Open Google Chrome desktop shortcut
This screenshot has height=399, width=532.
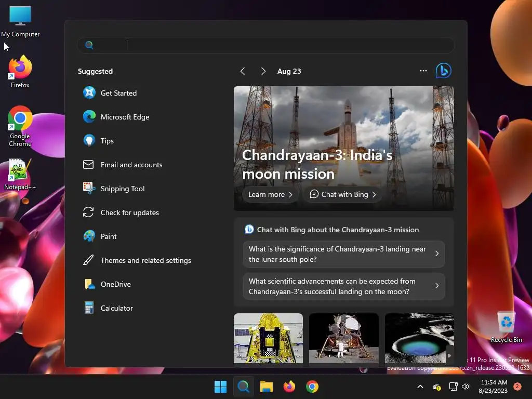tap(20, 126)
